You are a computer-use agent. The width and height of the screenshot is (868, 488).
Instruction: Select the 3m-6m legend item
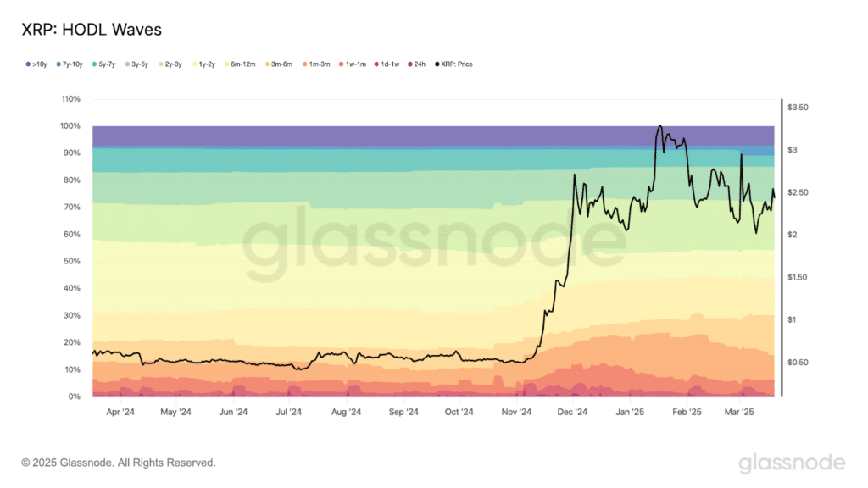point(279,64)
